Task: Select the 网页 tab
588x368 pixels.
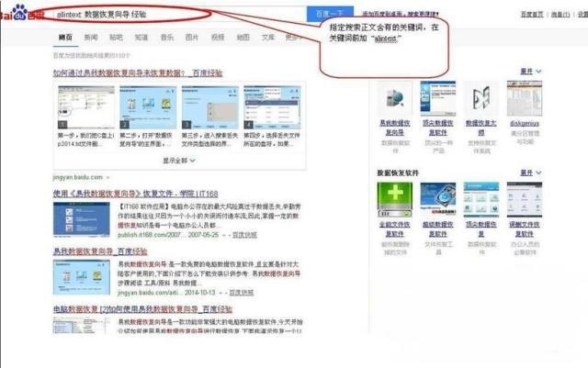Action: (65, 37)
